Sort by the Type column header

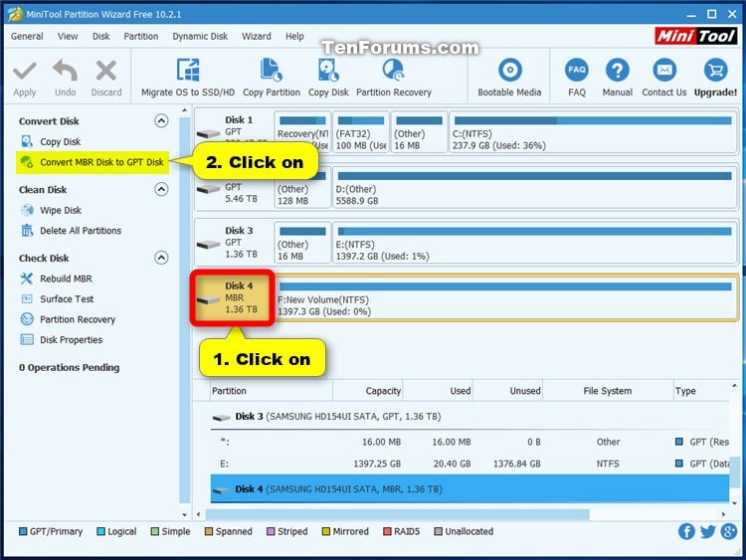click(701, 391)
